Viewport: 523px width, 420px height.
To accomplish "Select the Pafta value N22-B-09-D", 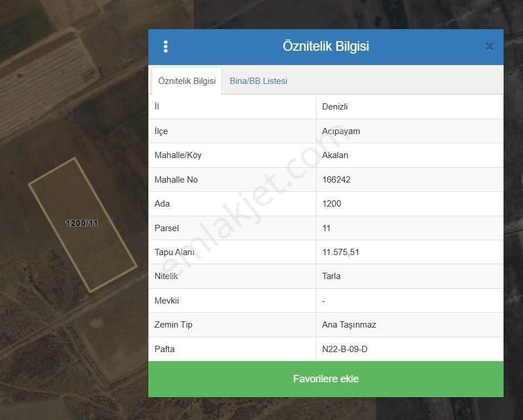I will click(x=344, y=349).
